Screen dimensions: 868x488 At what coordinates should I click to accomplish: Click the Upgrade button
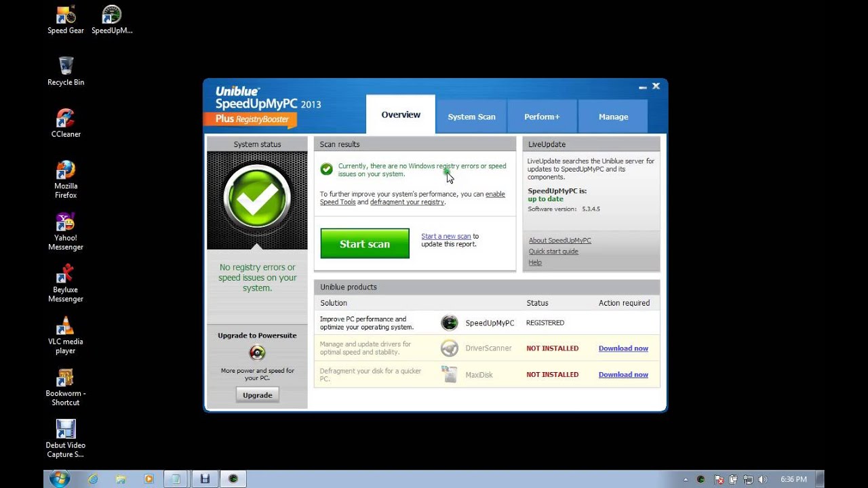click(258, 395)
